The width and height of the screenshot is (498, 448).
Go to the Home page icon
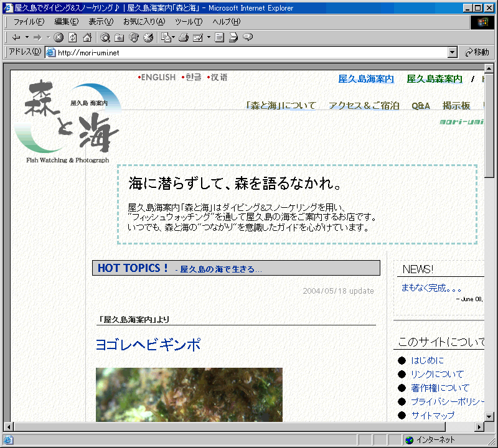pos(87,37)
